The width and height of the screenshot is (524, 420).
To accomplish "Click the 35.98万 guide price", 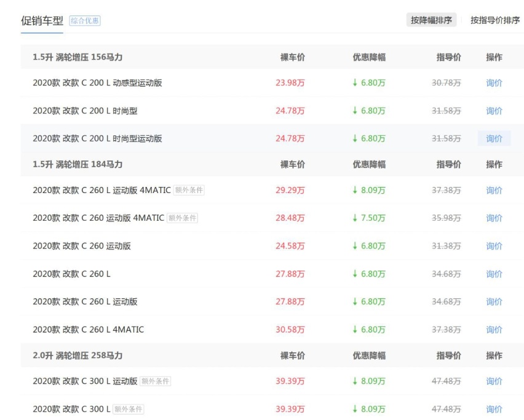I will coord(446,218).
